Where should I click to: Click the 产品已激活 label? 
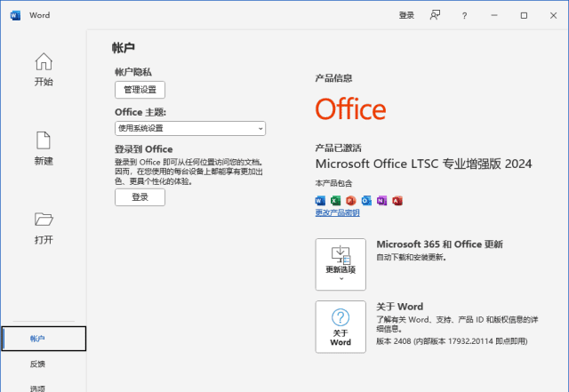tap(338, 148)
